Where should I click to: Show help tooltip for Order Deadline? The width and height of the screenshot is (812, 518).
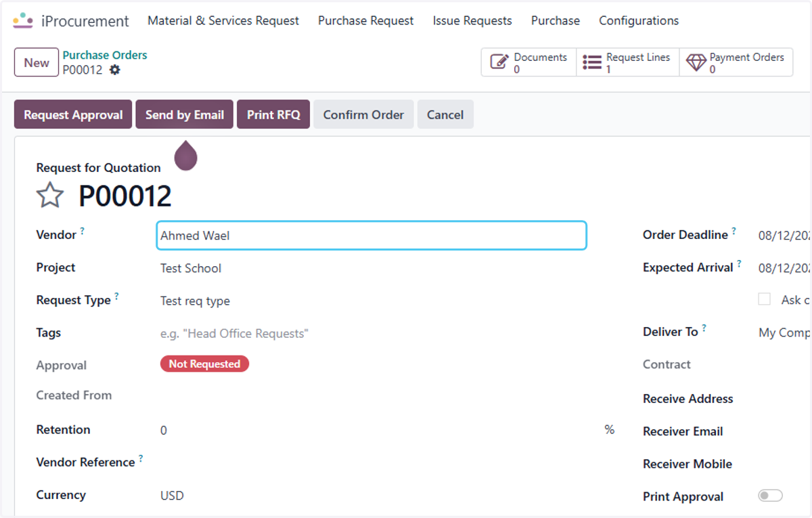click(x=734, y=231)
